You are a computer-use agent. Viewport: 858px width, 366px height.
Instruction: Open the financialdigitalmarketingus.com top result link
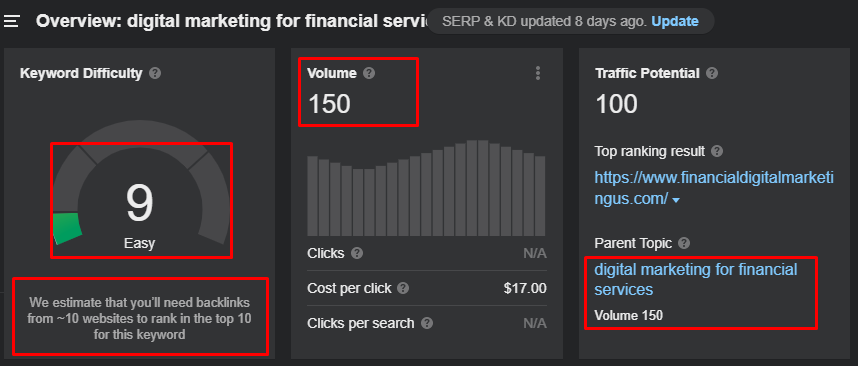click(x=714, y=188)
